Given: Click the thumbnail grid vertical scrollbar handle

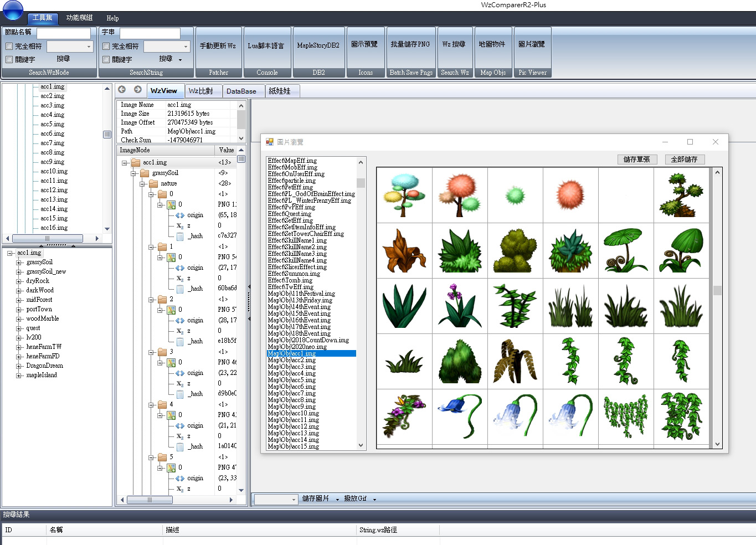Looking at the screenshot, I should [717, 291].
